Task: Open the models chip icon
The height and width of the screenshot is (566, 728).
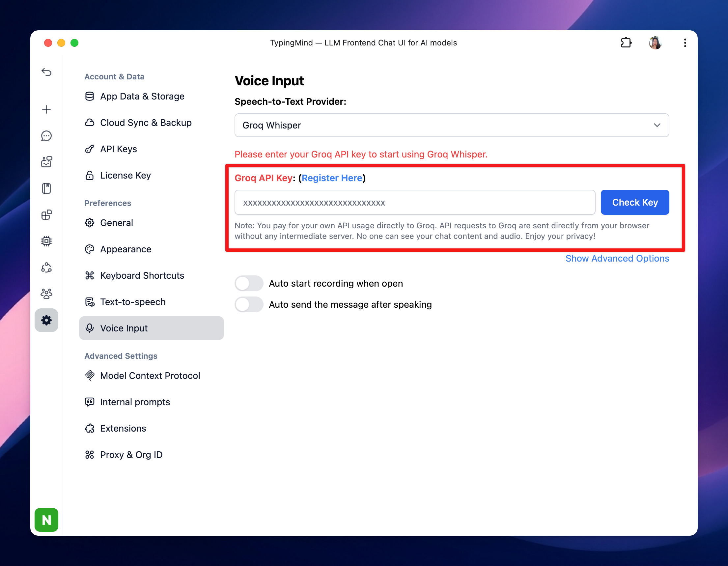Action: click(x=46, y=241)
